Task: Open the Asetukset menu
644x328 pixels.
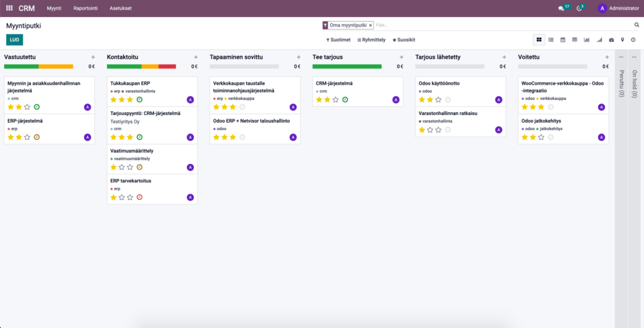Action: tap(121, 8)
